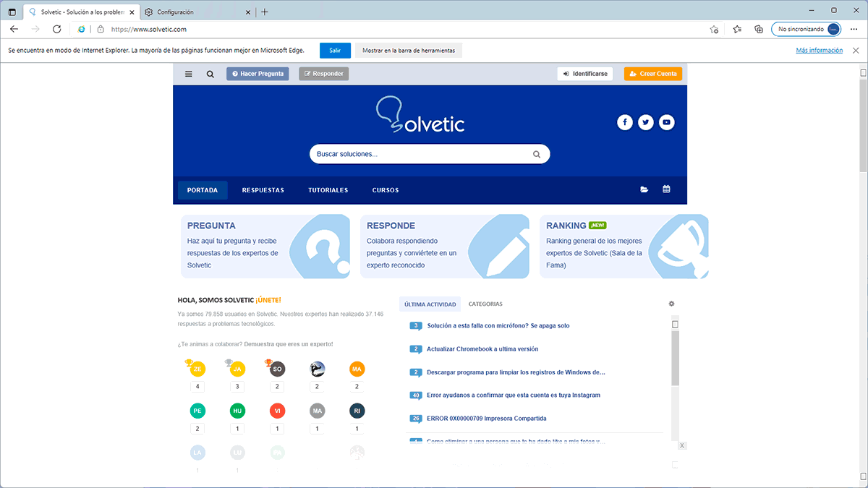Open user avatar VI profile
This screenshot has width=868, height=488.
(276, 411)
